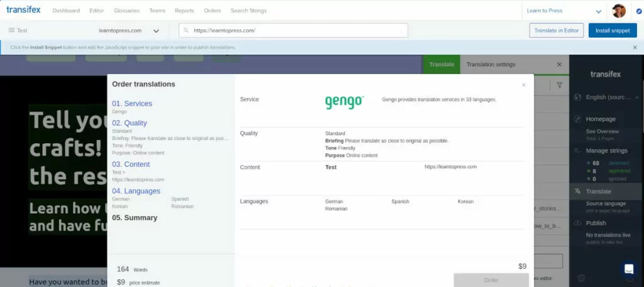Open the Test project hamburger menu
The image size is (644, 287).
(11, 30)
